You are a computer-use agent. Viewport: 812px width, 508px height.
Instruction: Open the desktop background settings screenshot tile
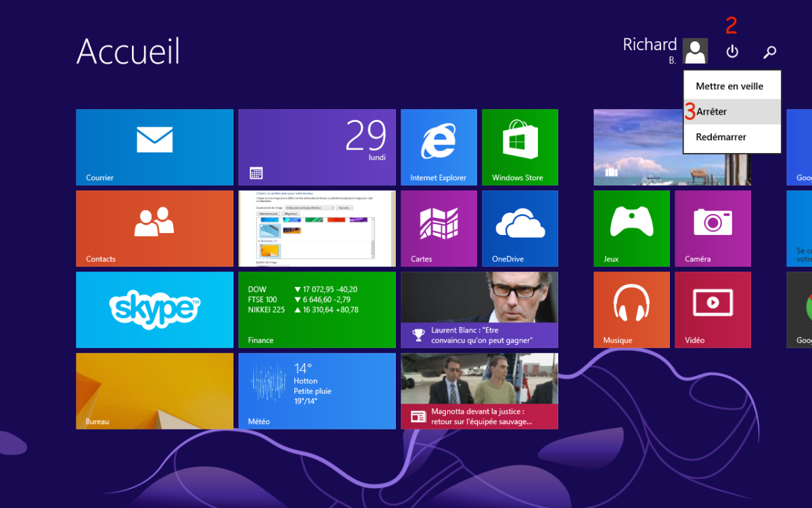coord(317,228)
